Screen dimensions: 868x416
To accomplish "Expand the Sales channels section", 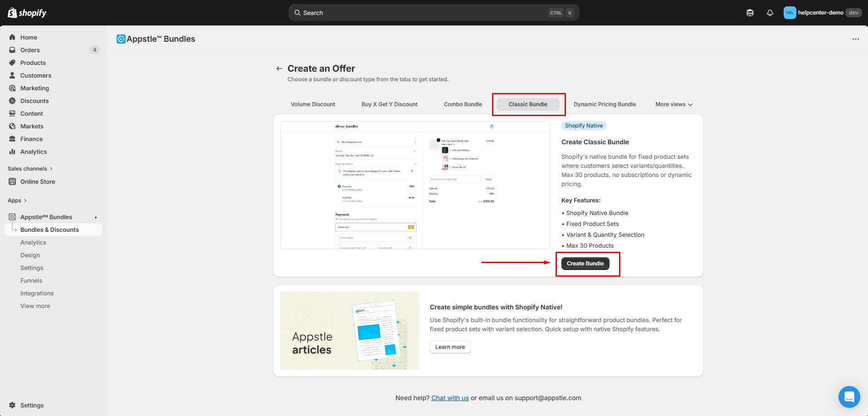I will tap(30, 168).
